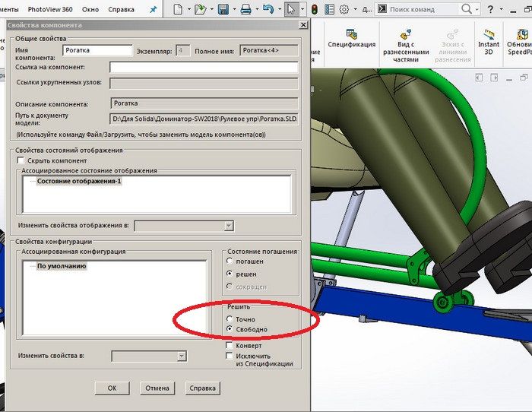Click the New document icon
Screen dimensions: 532x412
point(177,10)
